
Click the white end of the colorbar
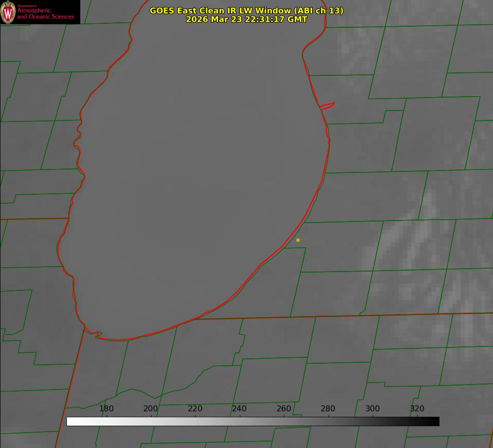tap(70, 421)
